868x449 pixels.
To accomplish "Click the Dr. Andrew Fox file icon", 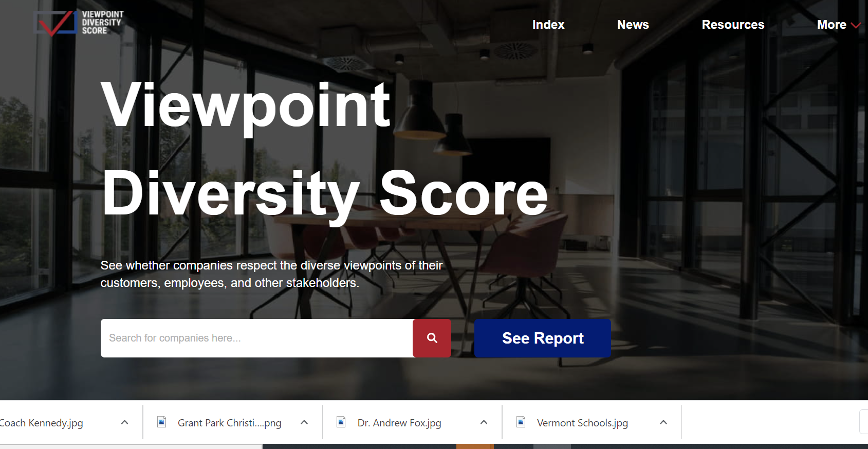I will [341, 422].
